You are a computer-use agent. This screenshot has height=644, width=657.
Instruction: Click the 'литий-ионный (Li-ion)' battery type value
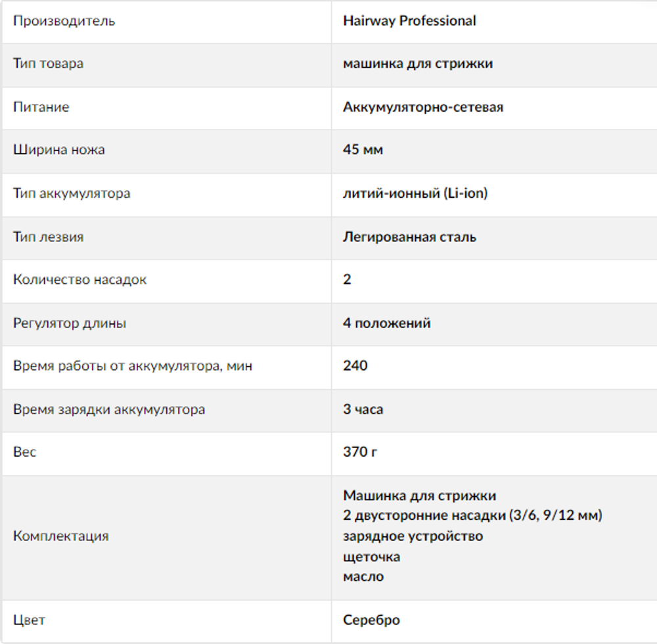pos(415,193)
